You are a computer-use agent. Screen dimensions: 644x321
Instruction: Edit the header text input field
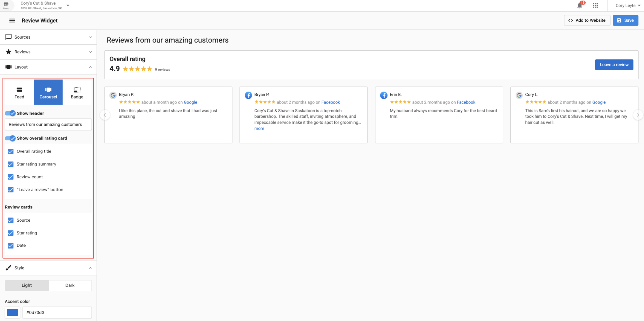pos(48,124)
